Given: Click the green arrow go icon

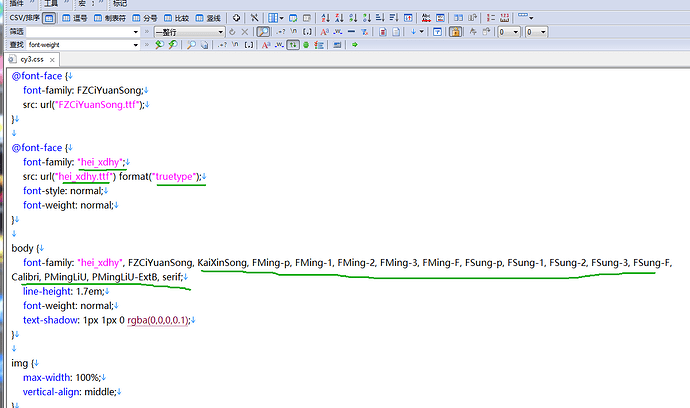Looking at the screenshot, I should (355, 45).
